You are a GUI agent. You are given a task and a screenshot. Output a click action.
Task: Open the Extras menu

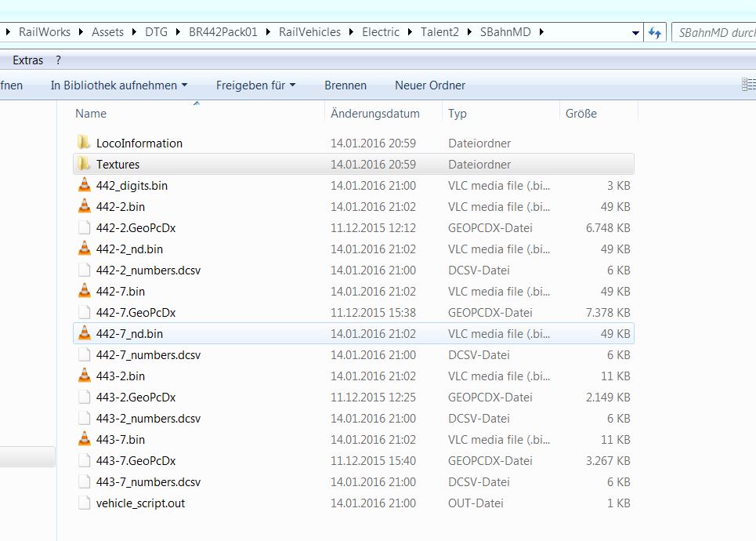pyautogui.click(x=27, y=60)
